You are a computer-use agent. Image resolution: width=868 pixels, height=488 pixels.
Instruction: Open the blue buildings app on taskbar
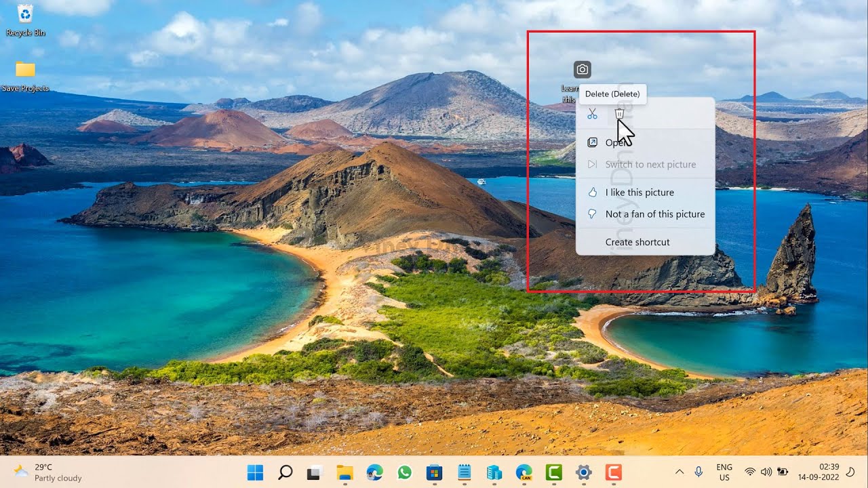[x=494, y=472]
